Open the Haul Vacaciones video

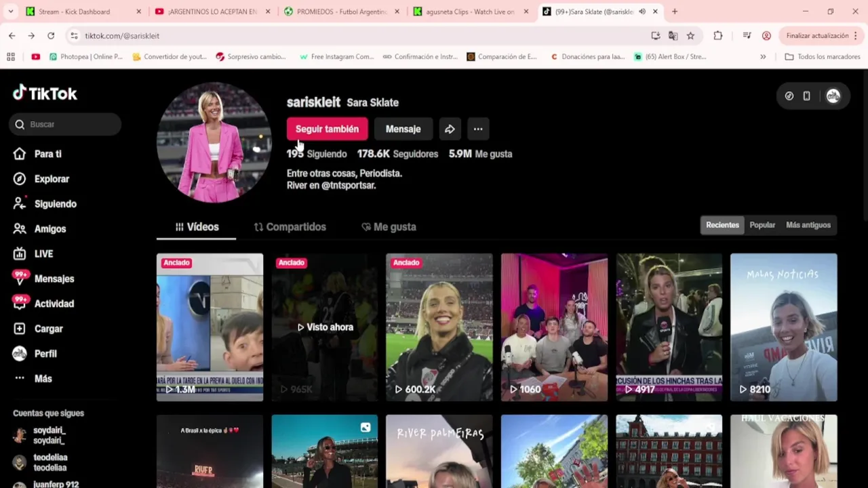[783, 451]
